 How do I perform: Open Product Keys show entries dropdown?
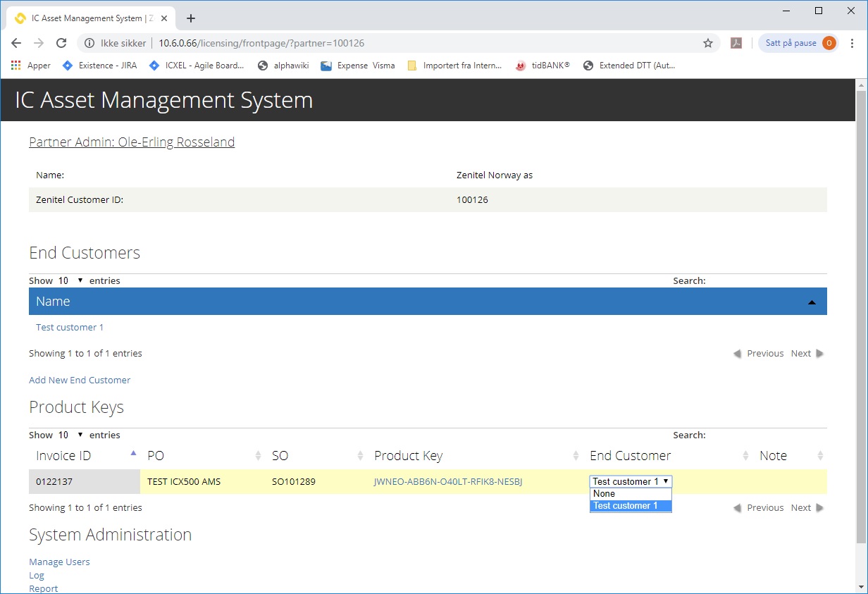point(70,435)
